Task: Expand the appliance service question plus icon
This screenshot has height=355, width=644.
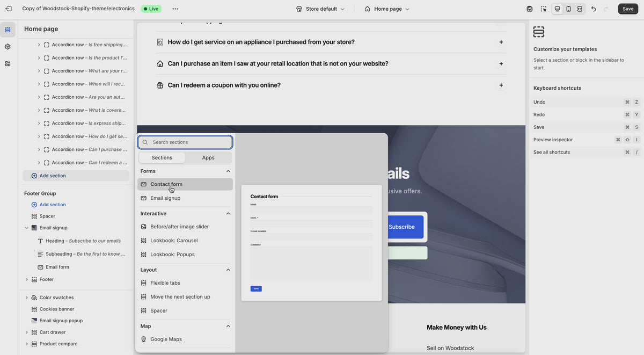Action: coord(501,42)
